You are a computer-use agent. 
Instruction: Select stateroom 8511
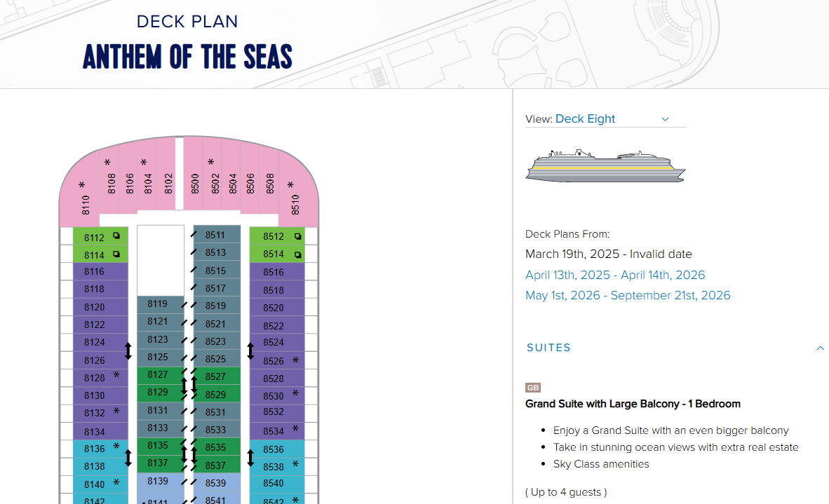point(217,235)
